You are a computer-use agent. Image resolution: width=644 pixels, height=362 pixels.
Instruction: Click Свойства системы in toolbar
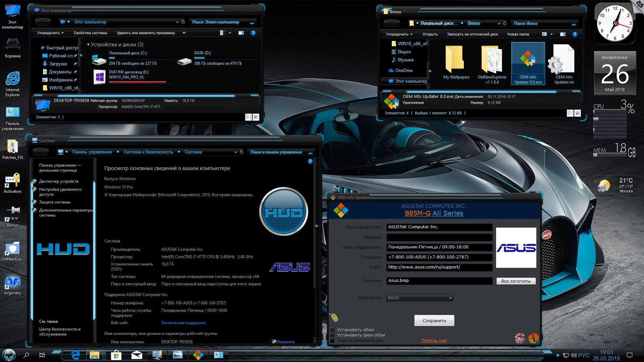(x=91, y=33)
